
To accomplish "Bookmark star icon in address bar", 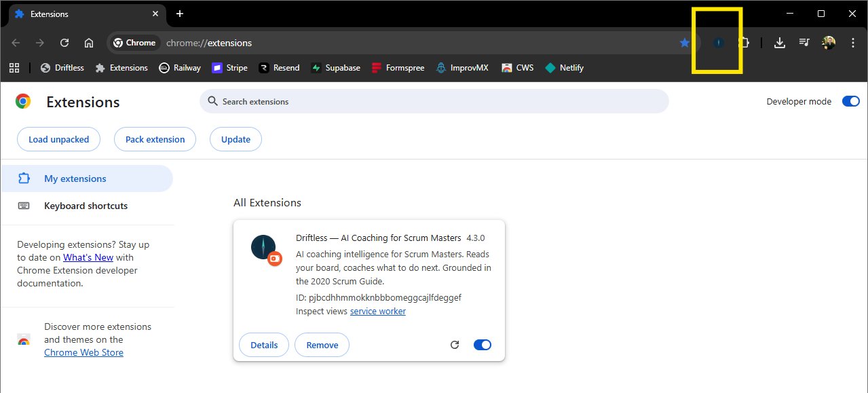I will [685, 43].
